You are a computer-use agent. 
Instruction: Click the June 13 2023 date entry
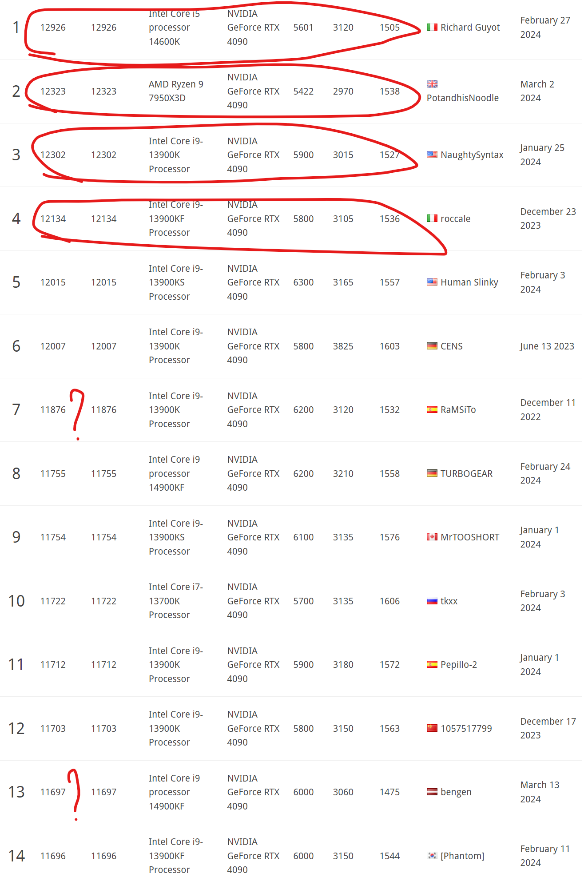coord(547,346)
